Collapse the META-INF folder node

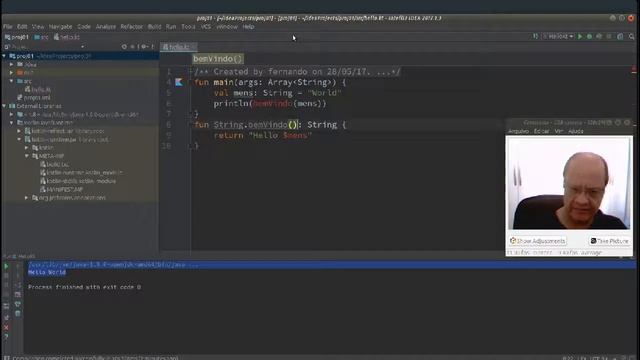27,156
